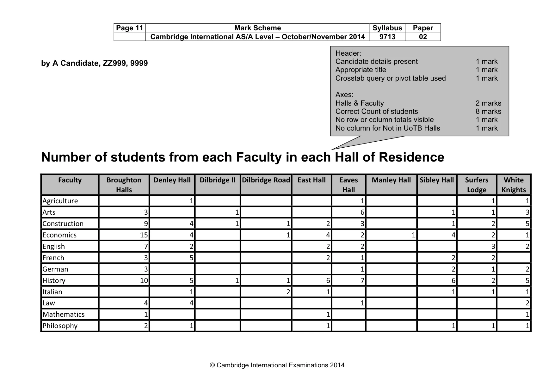Click the 'Dilbridge II' column header
Image resolution: width=555 pixels, height=392 pixels.
tap(218, 185)
